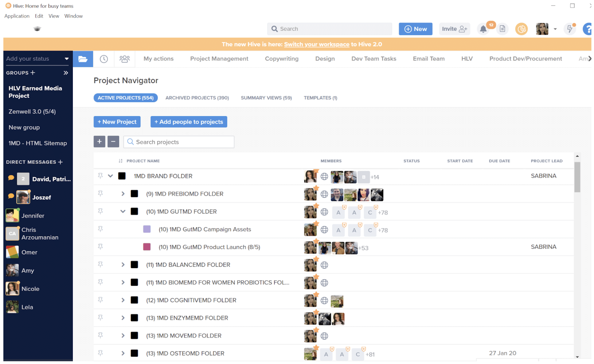594x364 pixels.
Task: Click +53 members on GutMD Product Launch
Action: pos(363,248)
